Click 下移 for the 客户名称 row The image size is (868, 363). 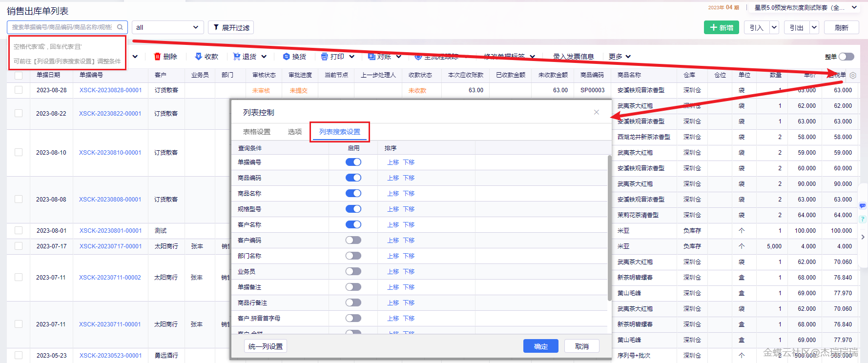pos(409,224)
